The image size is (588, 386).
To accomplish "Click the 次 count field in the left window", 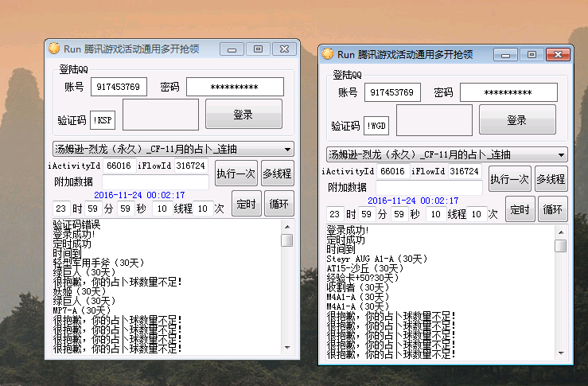I will [203, 209].
